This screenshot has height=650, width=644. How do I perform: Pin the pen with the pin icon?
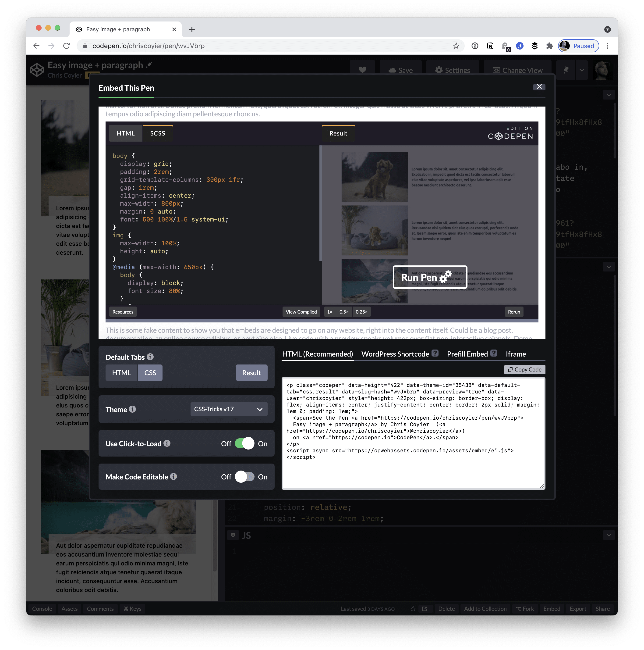coord(566,70)
